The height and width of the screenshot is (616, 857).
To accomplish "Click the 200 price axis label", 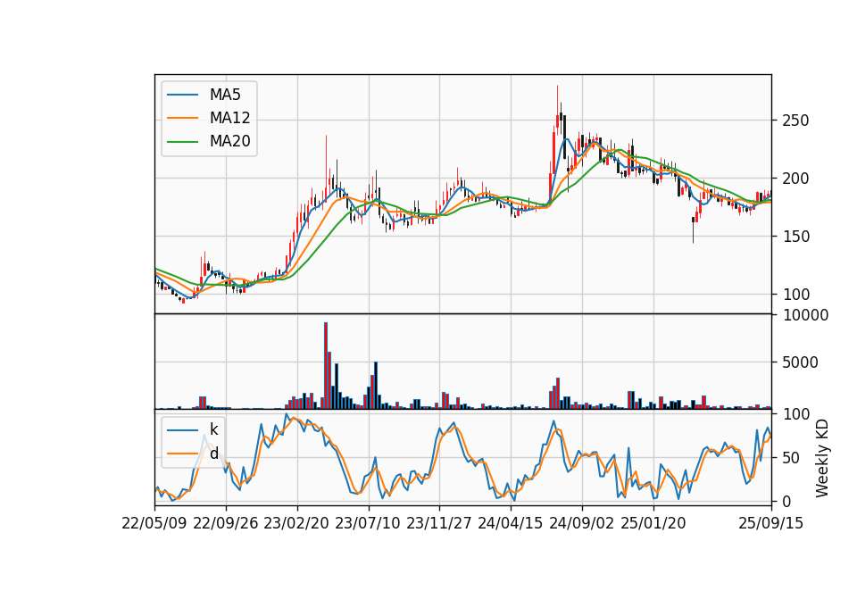I will 795,179.
